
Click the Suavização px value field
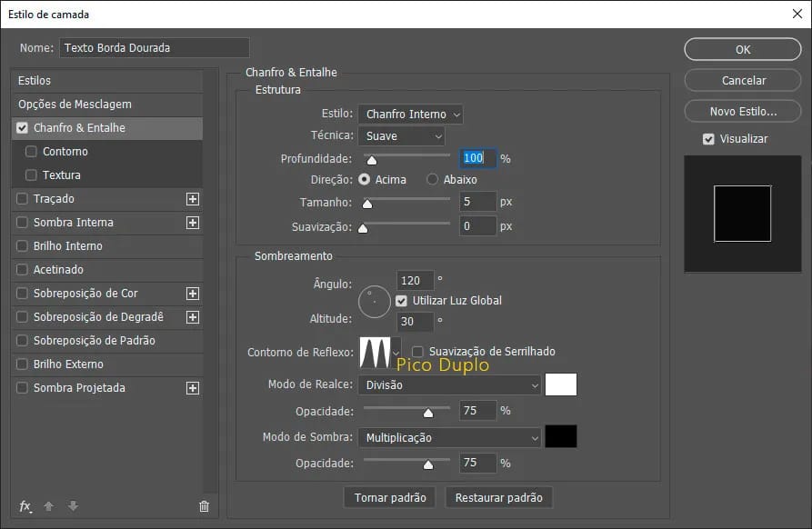coord(478,226)
